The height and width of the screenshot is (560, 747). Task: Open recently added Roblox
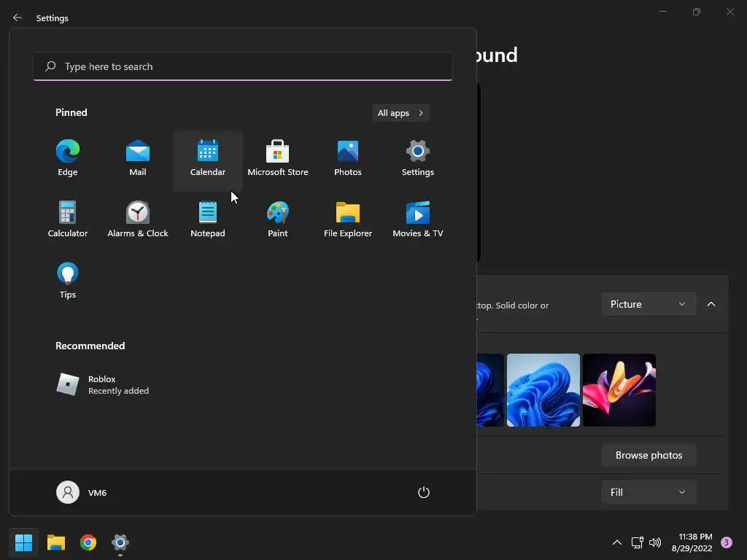pyautogui.click(x=102, y=385)
